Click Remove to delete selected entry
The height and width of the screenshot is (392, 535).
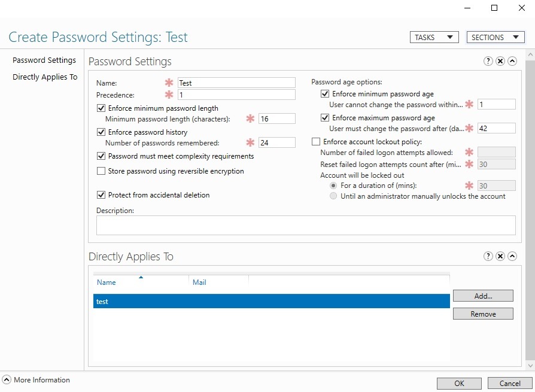483,314
